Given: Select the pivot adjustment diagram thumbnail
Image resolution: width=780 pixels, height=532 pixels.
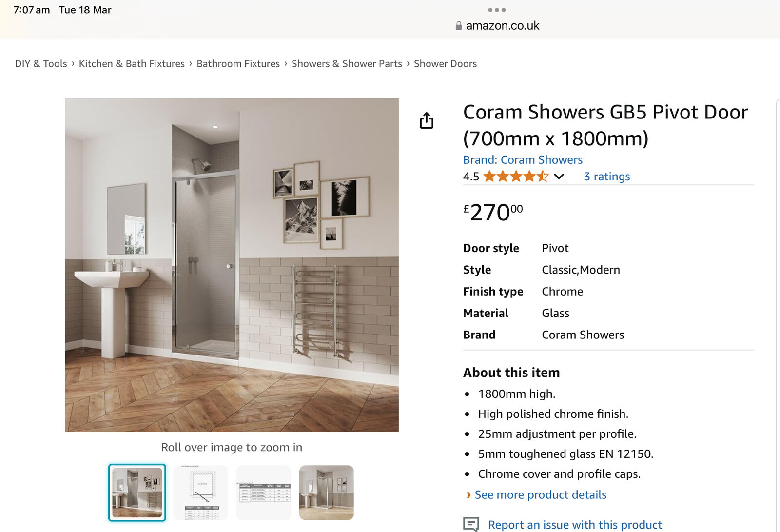Looking at the screenshot, I should coord(200,493).
